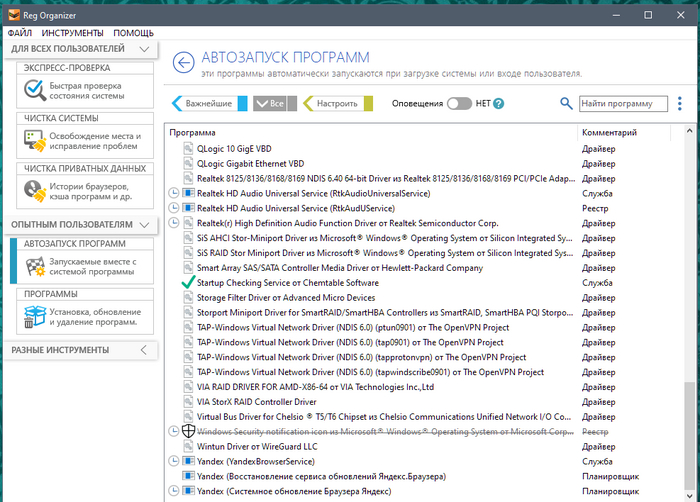Click the Чистка приватных данных icon
Viewport: 700px width, 502px height.
33,191
